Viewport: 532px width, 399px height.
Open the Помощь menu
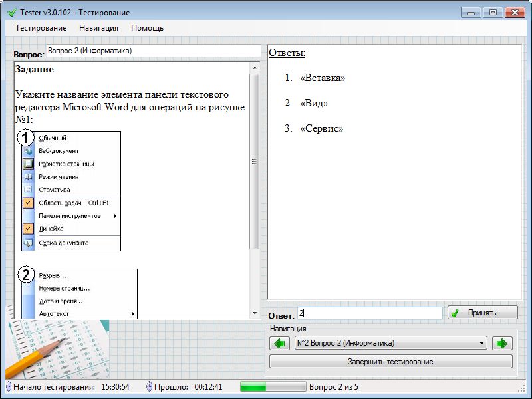tap(147, 28)
